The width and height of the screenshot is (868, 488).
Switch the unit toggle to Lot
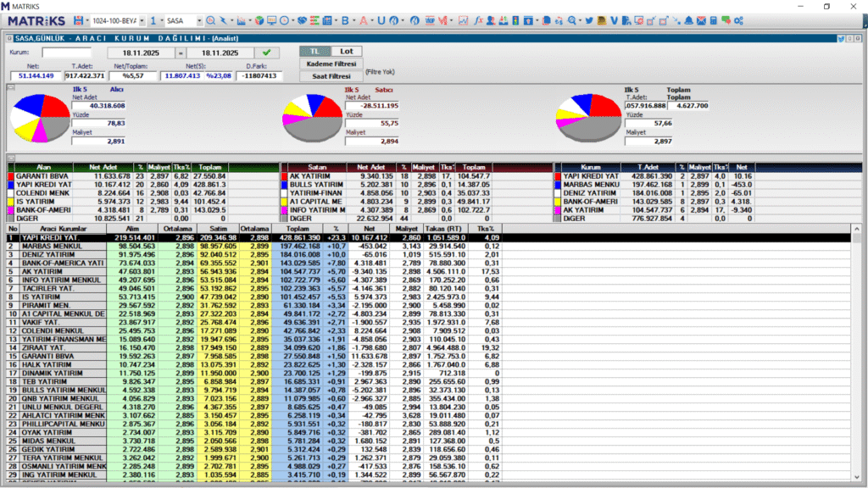pos(346,52)
